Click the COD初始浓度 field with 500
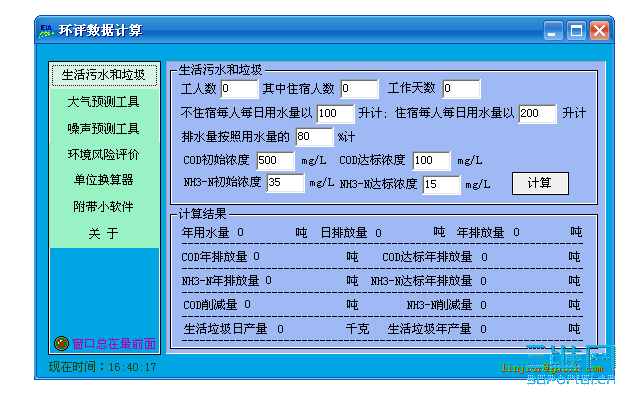626x395 pixels. (275, 161)
